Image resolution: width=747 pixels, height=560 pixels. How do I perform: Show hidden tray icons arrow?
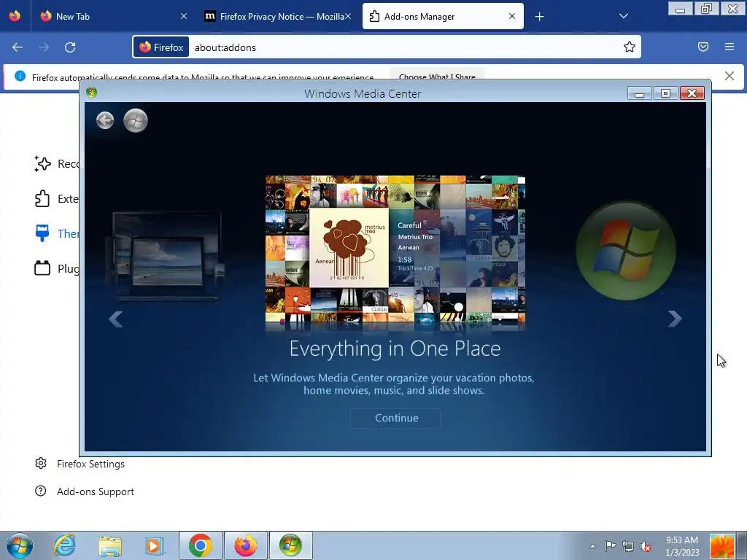pos(592,546)
